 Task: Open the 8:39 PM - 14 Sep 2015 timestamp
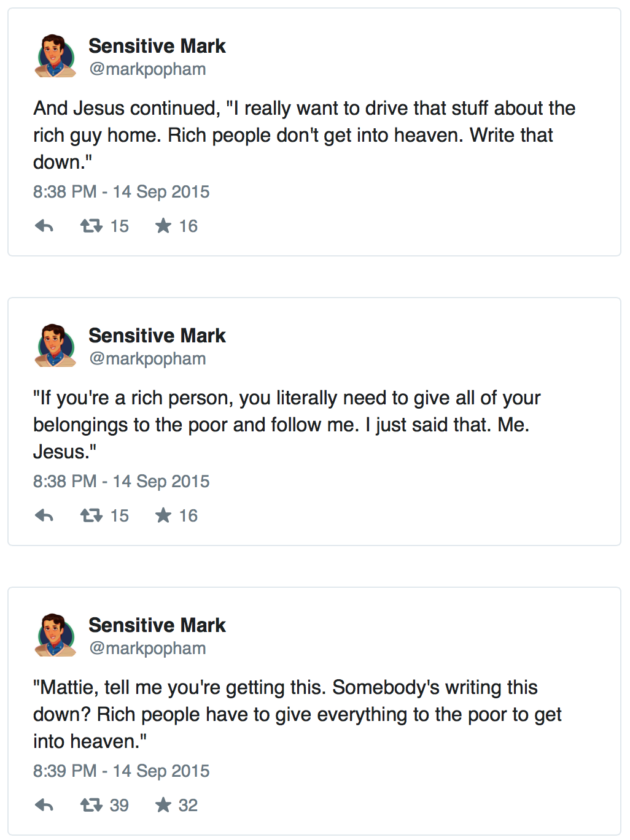coord(122,771)
